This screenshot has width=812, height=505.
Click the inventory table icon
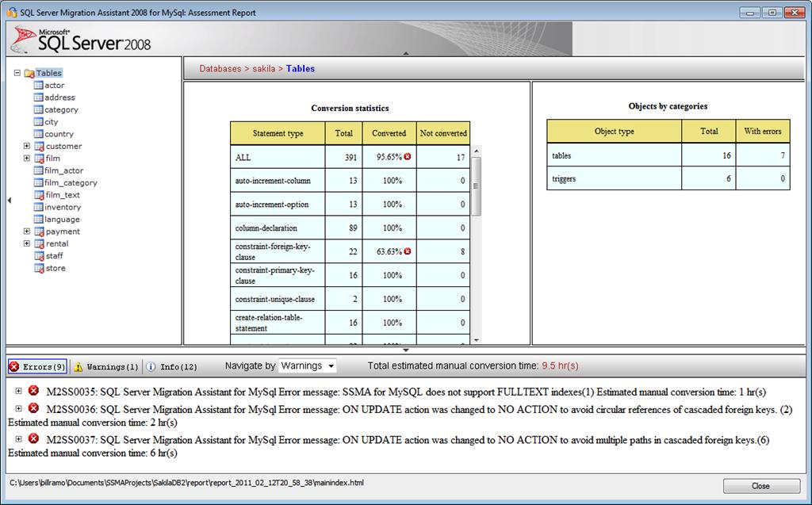click(x=38, y=207)
